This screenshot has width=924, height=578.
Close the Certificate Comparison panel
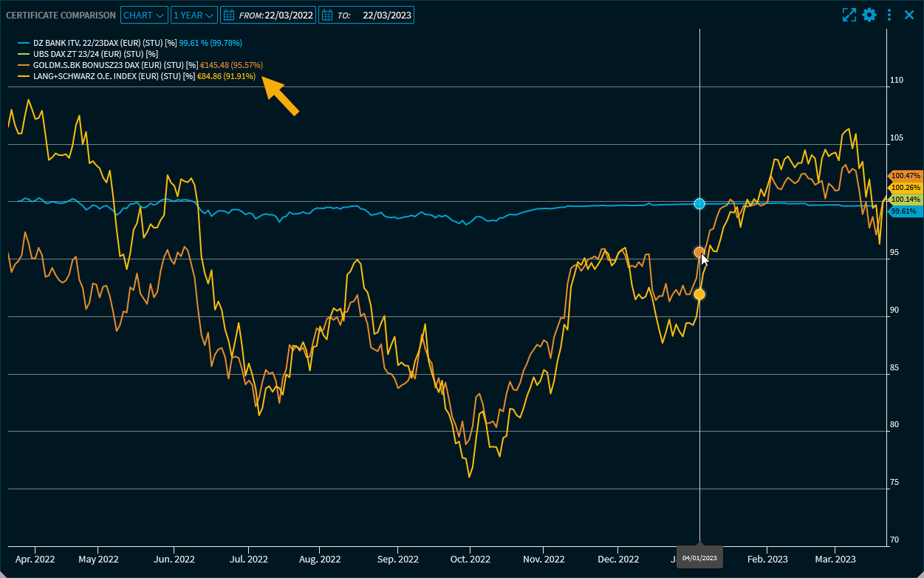(909, 15)
